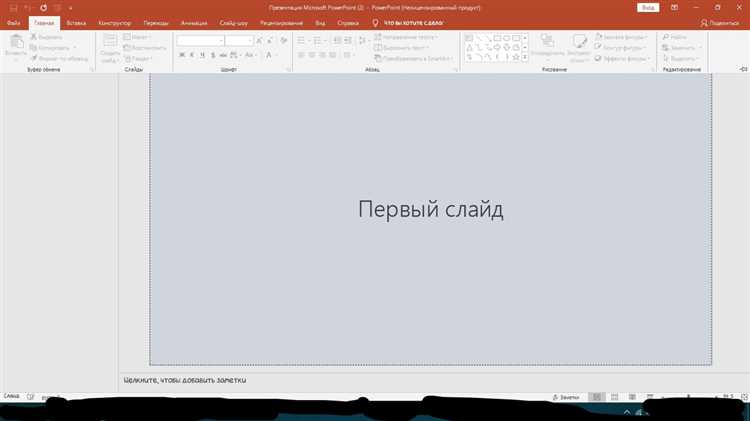750x421 pixels.
Task: Open the Справка ribbon tab
Action: [348, 23]
